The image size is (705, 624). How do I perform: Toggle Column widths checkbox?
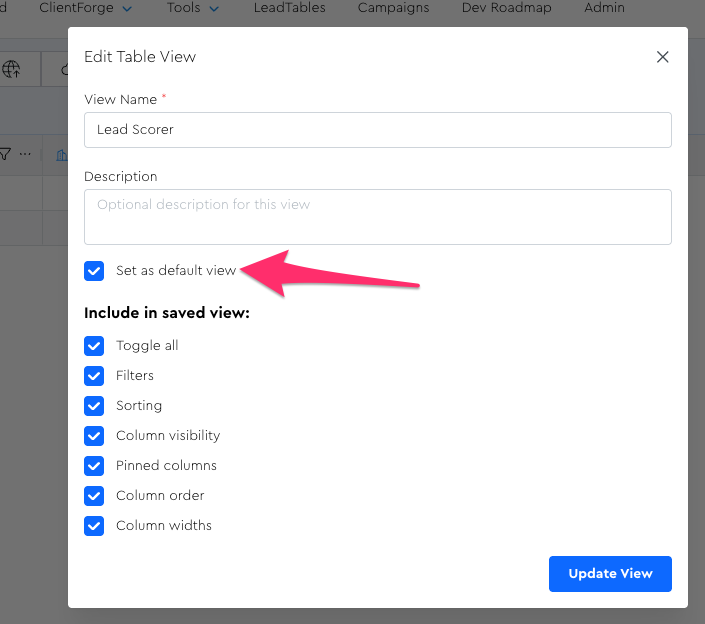[x=94, y=526]
